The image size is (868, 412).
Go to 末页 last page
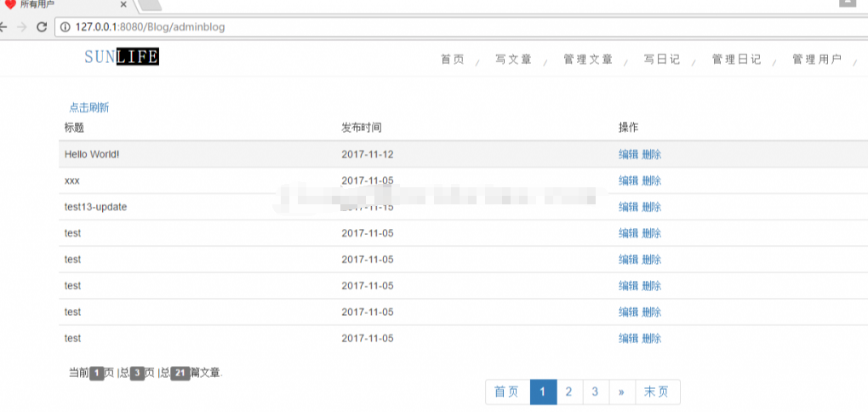coord(658,392)
